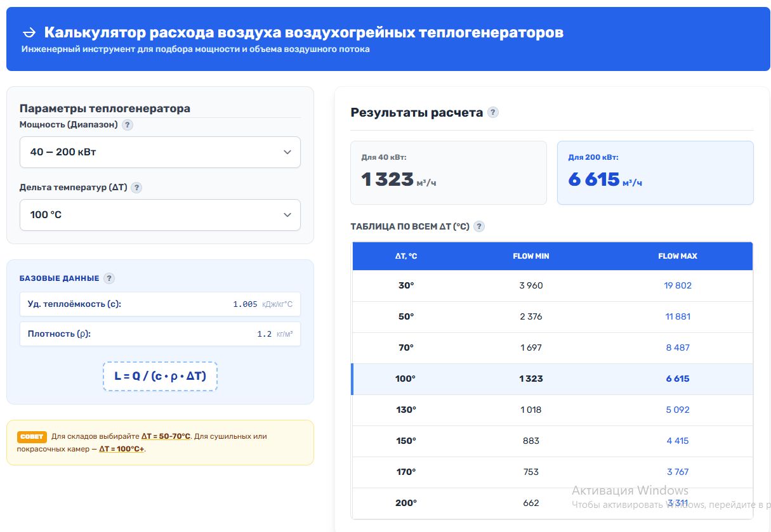Image resolution: width=771 pixels, height=532 pixels.
Task: Click the Для 40 кВт result card
Action: click(x=449, y=172)
